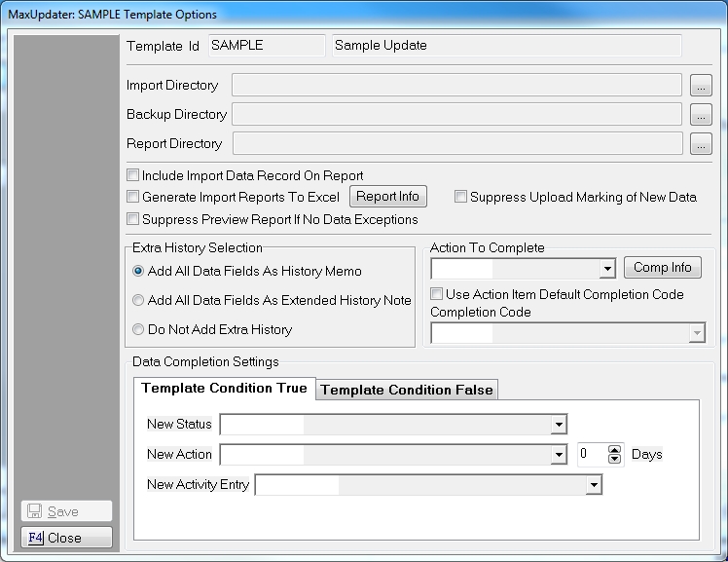Viewport: 728px width, 562px height.
Task: Click the Report Info button
Action: [x=387, y=197]
